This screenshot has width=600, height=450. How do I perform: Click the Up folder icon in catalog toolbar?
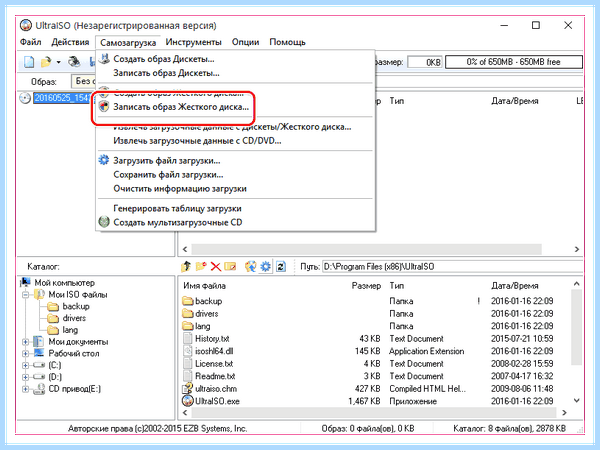point(186,266)
